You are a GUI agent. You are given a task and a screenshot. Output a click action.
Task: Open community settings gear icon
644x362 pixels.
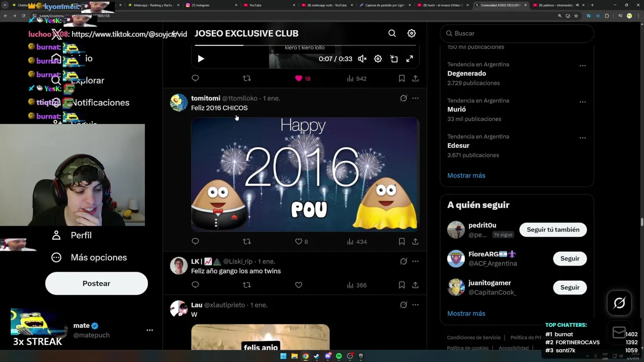[412, 33]
